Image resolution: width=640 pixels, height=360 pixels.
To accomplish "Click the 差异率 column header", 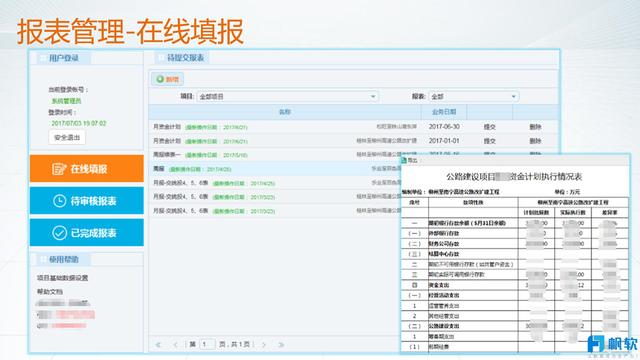I will 609,213.
